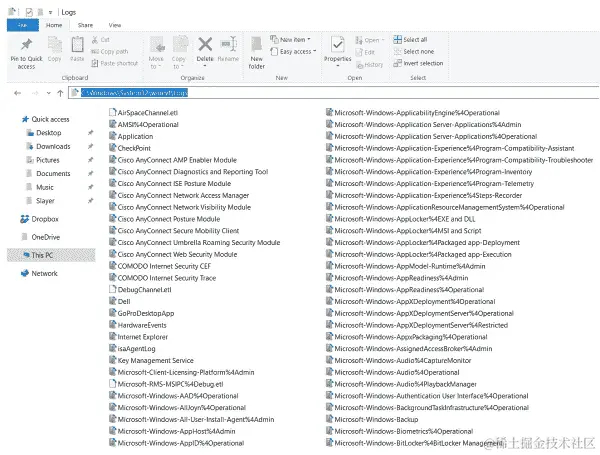Select the HardwareEvents log file
The image size is (600, 455).
pos(138,325)
